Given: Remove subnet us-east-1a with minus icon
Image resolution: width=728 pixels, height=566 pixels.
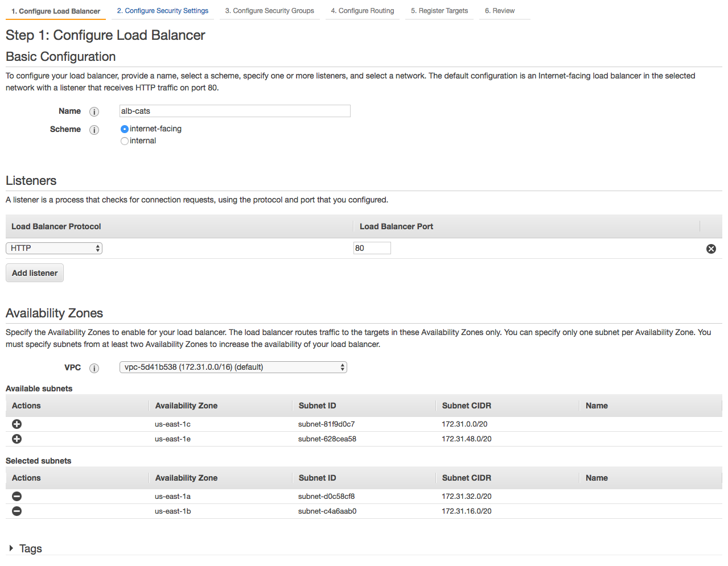Looking at the screenshot, I should [x=17, y=496].
